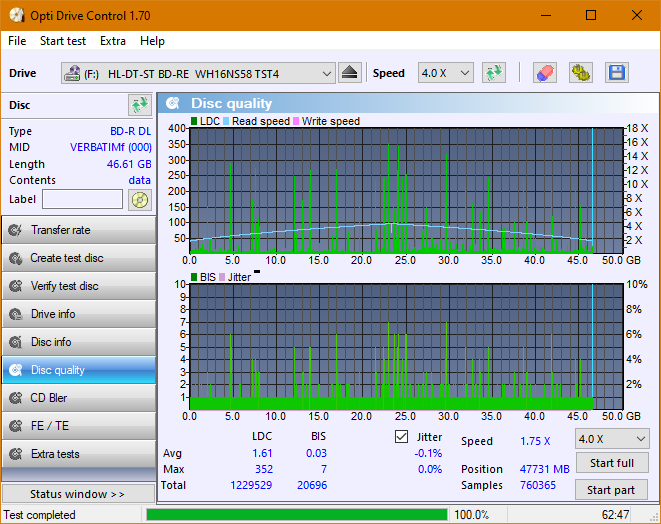The height and width of the screenshot is (524, 661).
Task: Click the Start part button
Action: click(x=612, y=490)
